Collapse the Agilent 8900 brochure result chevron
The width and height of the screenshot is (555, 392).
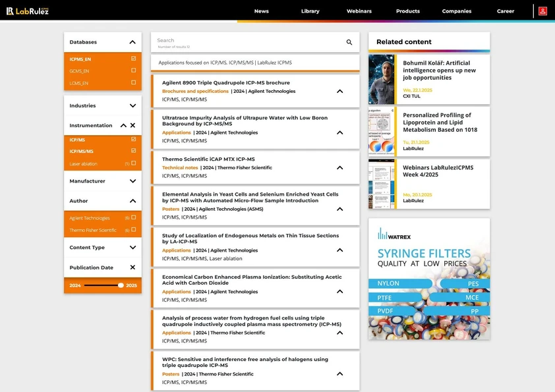click(x=340, y=92)
